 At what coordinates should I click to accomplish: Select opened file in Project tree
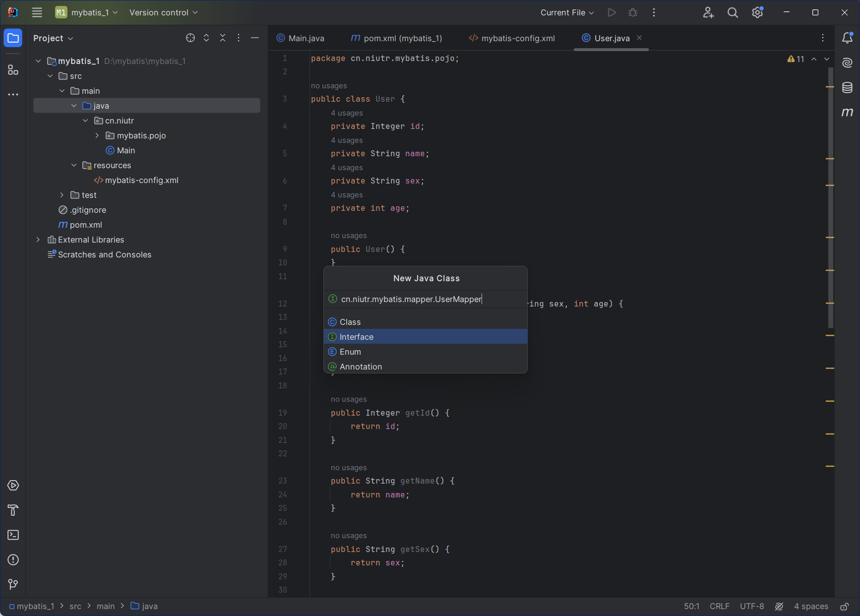(190, 38)
